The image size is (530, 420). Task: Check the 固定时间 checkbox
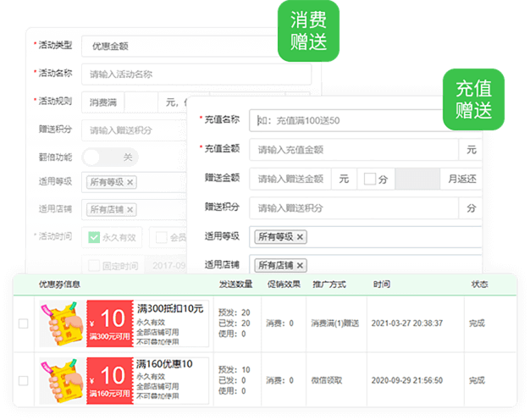point(94,266)
